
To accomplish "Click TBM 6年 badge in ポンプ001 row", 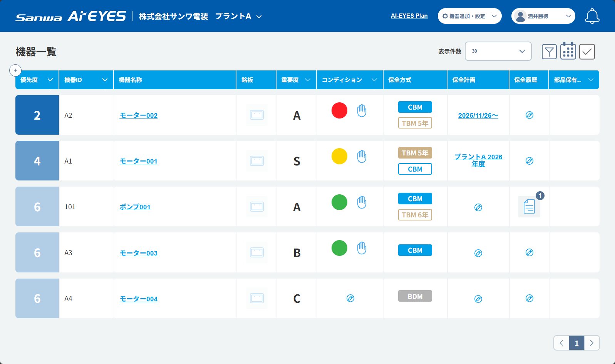I will coord(415,215).
